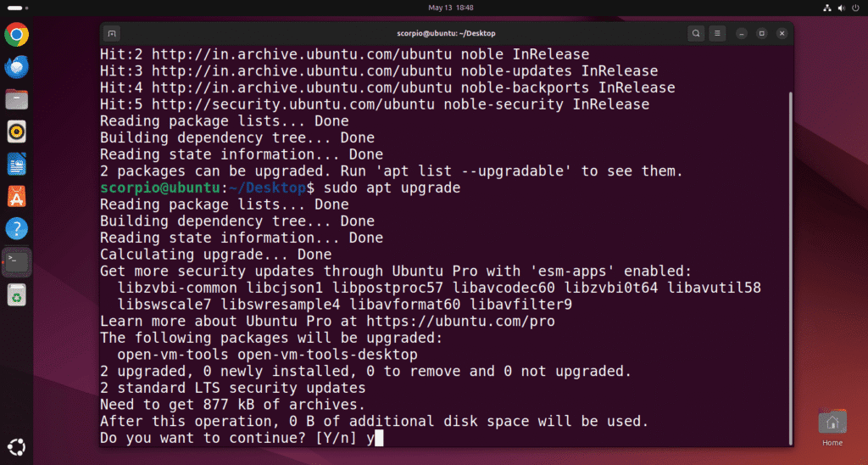Open the Trash icon in the dock
This screenshot has width=868, height=465.
[x=17, y=294]
